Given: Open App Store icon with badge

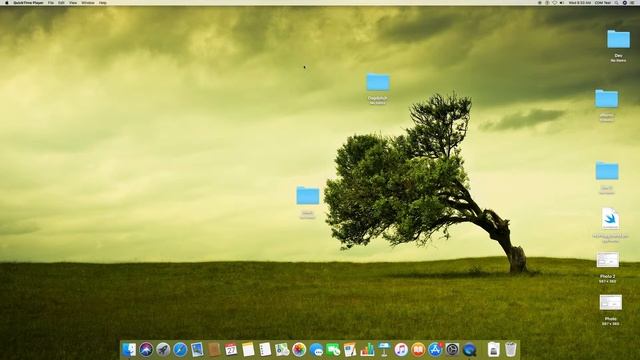Looking at the screenshot, I should [436, 350].
